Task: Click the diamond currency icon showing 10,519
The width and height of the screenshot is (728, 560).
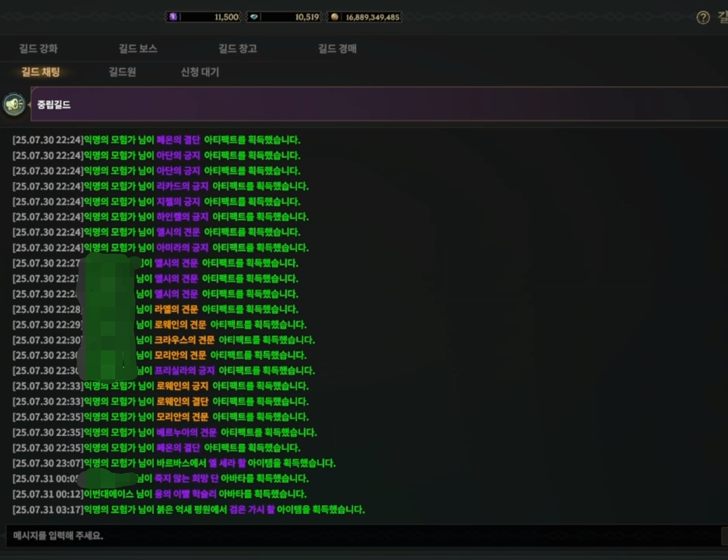Action: [254, 17]
